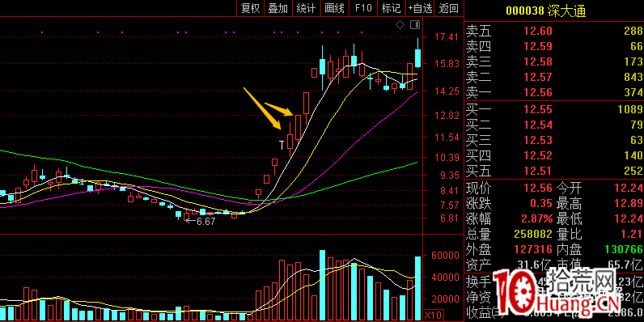Select the 卖四 row priced 12.59
The width and height of the screenshot is (644, 322).
(x=554, y=46)
